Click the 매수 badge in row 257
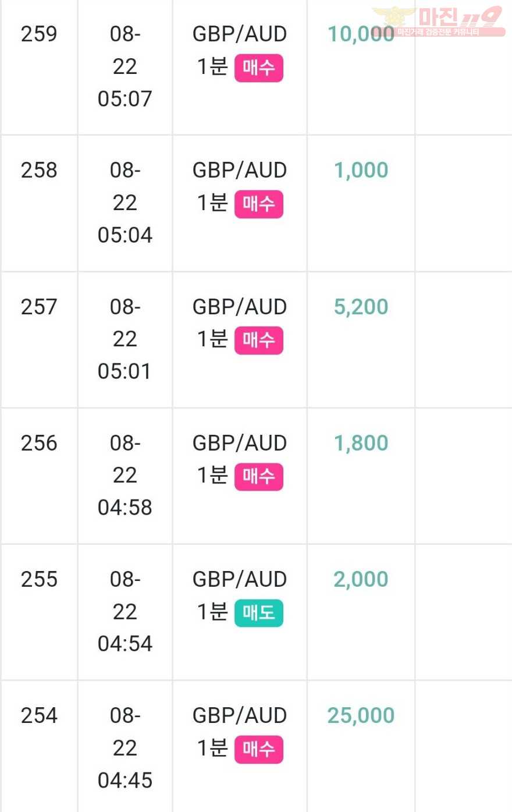The image size is (512, 812). tap(259, 340)
